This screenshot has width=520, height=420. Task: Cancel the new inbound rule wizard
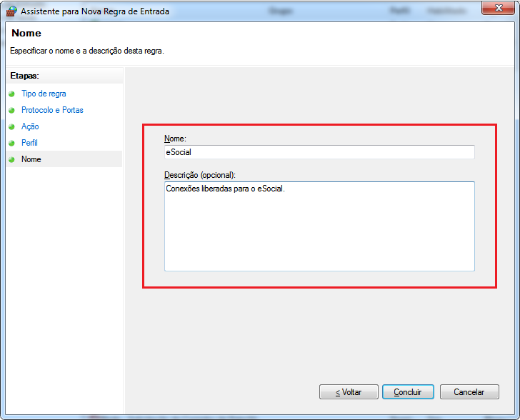(x=469, y=392)
